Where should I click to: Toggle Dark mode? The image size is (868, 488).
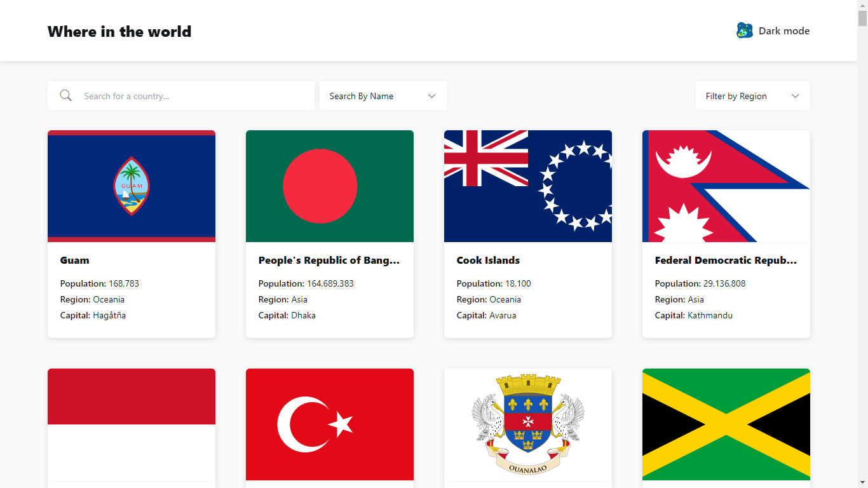point(773,30)
